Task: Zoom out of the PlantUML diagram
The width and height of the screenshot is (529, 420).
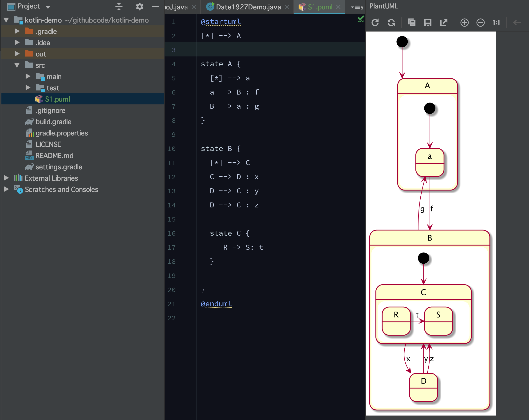Action: tap(480, 23)
